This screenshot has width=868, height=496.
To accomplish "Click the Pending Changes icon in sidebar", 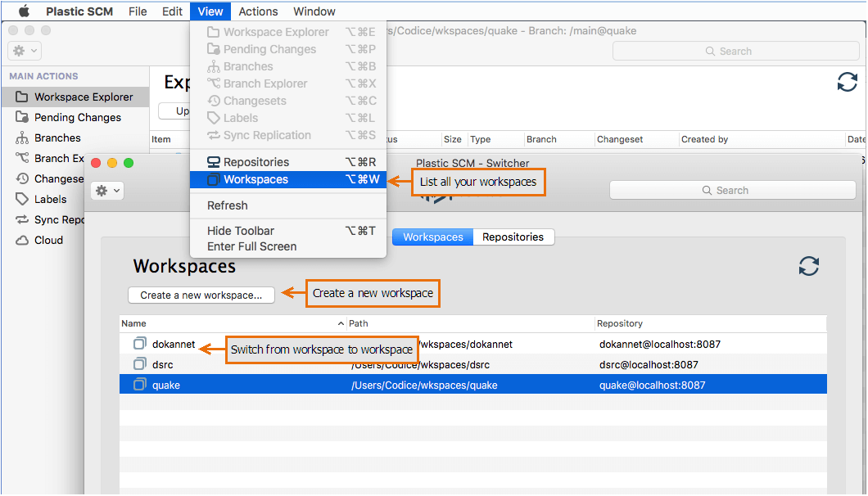I will (22, 117).
